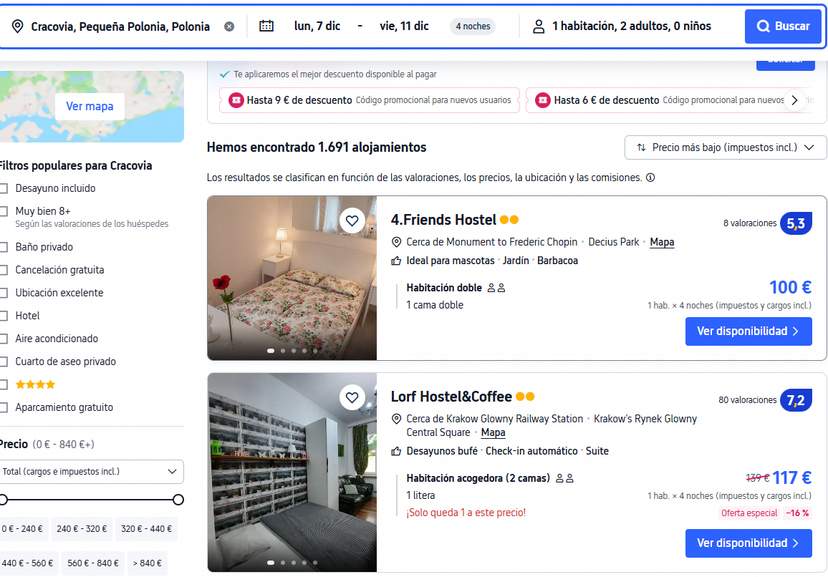Click the 5,3 rating badge
Screen dimensions: 828x577
point(796,223)
